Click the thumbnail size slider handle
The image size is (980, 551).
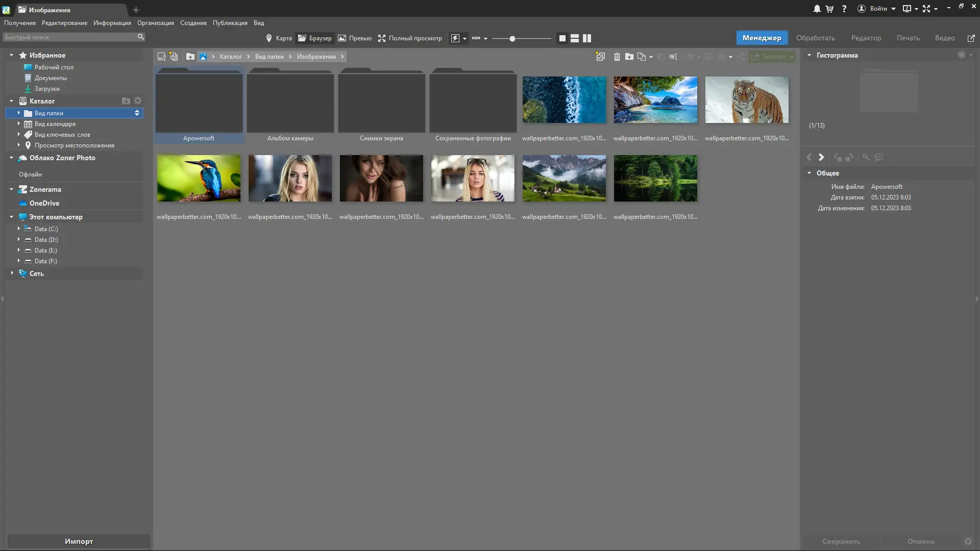coord(512,38)
